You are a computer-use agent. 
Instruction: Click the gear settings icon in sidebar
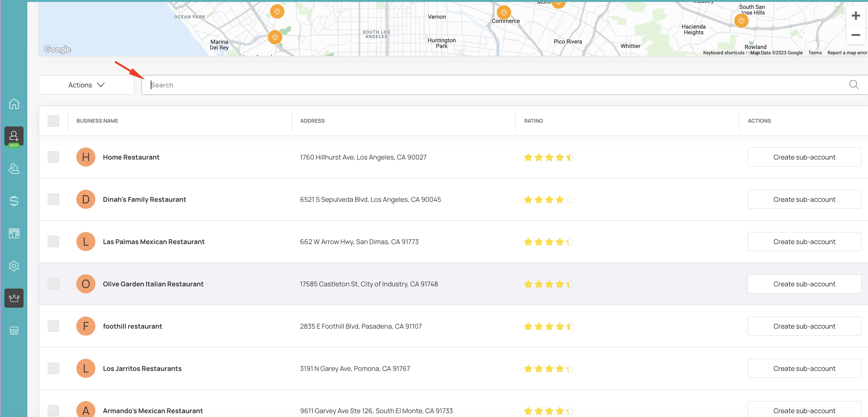(x=14, y=266)
